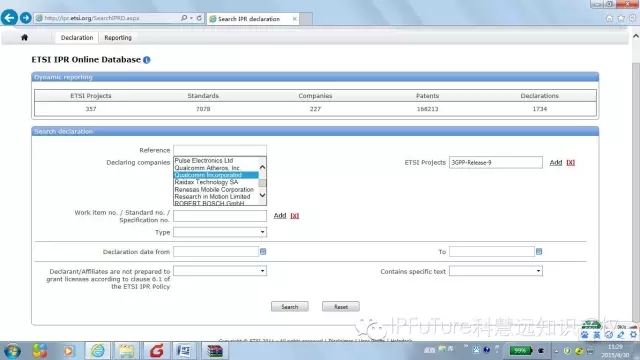Select Renesas Mobile Corporation in company list
Screen dimensions: 640x360
click(x=214, y=189)
